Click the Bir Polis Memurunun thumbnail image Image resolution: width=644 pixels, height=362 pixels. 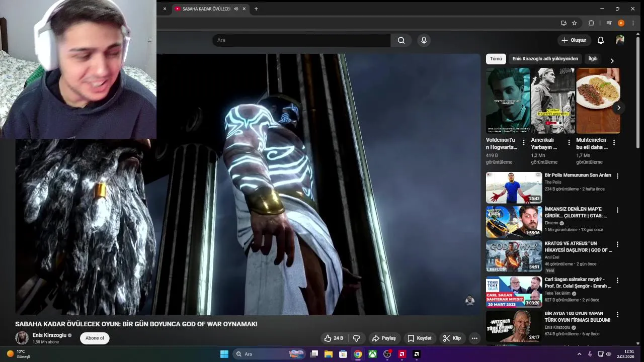pyautogui.click(x=514, y=188)
